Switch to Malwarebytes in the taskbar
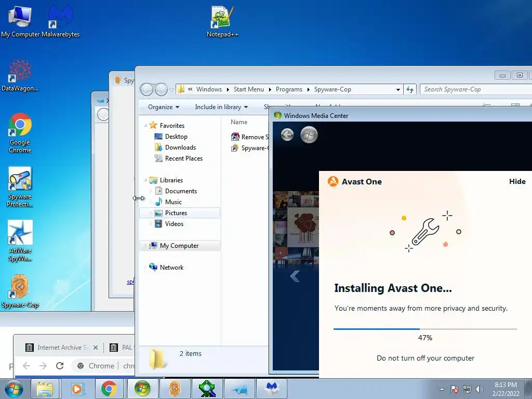 [272, 389]
